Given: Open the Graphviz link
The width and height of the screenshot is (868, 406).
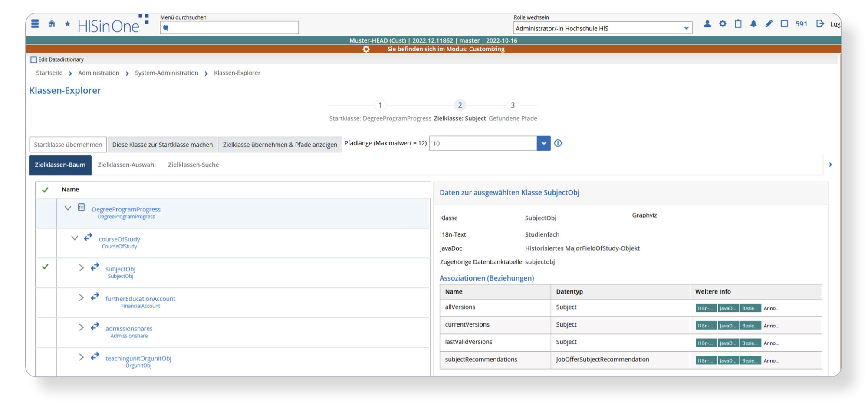Looking at the screenshot, I should tap(644, 215).
